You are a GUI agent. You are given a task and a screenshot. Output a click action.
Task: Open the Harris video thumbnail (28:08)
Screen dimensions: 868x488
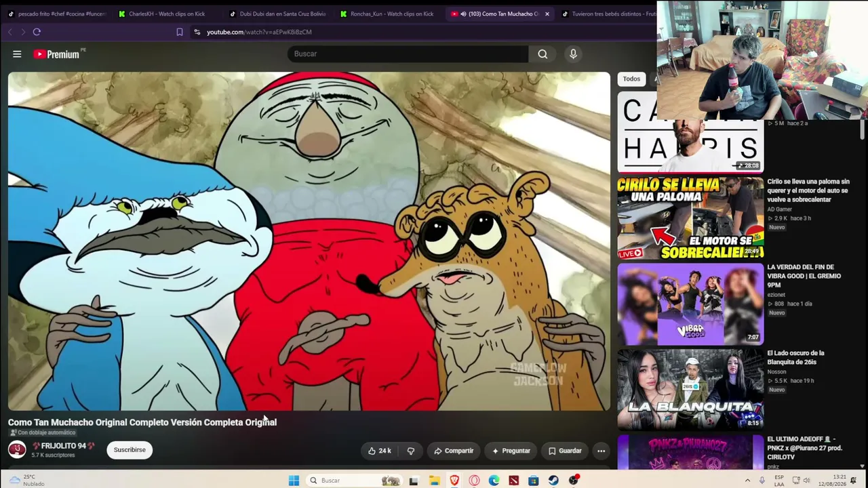pyautogui.click(x=690, y=132)
